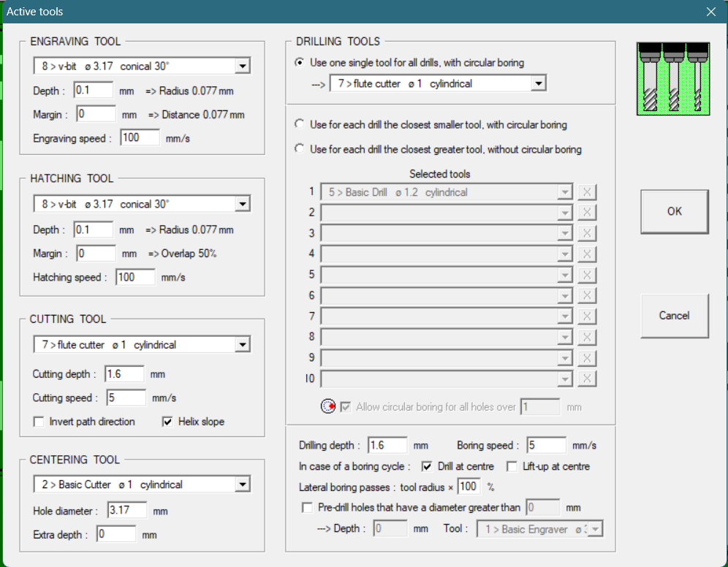Clear selected tool row 8 with X
Viewport: 728px width, 567px height.
[x=587, y=338]
